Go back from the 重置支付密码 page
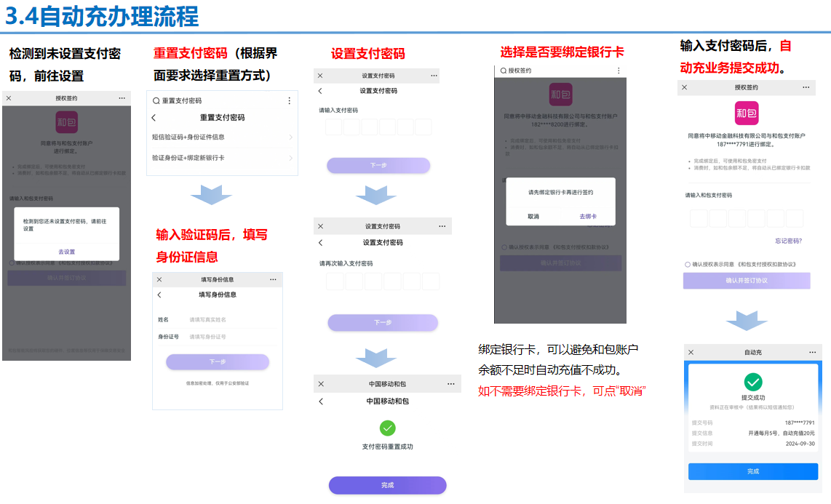This screenshot has height=504, width=831. [x=154, y=118]
